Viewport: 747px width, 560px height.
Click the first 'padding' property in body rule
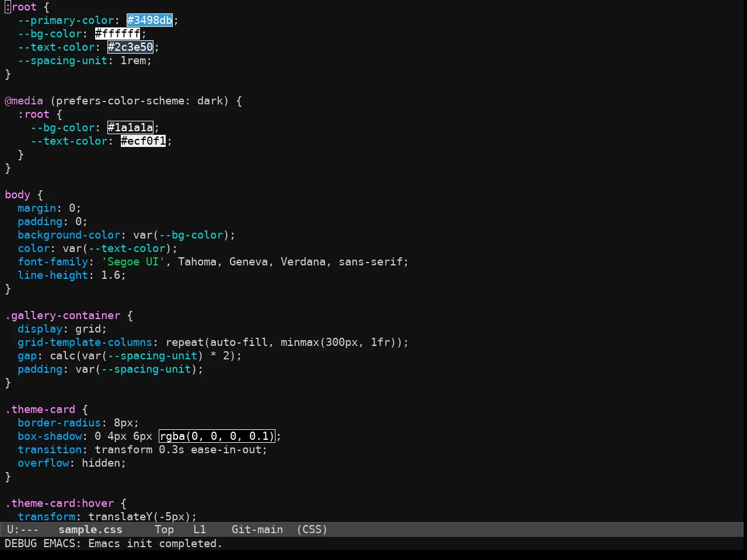(40, 222)
